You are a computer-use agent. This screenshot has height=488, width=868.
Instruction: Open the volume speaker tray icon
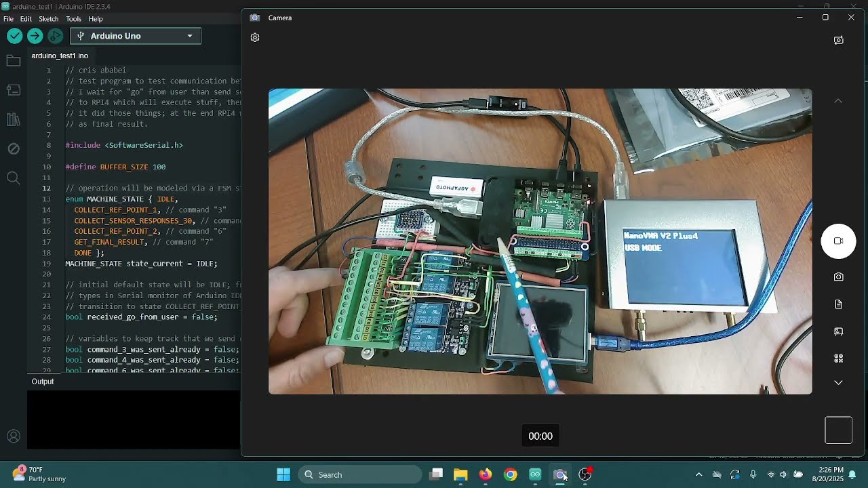click(783, 474)
